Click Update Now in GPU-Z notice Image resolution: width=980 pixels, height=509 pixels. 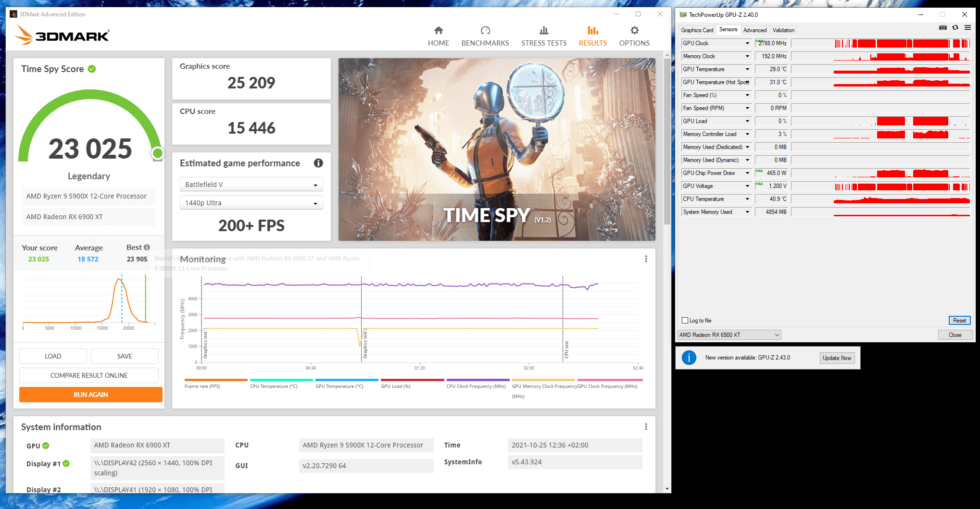837,358
